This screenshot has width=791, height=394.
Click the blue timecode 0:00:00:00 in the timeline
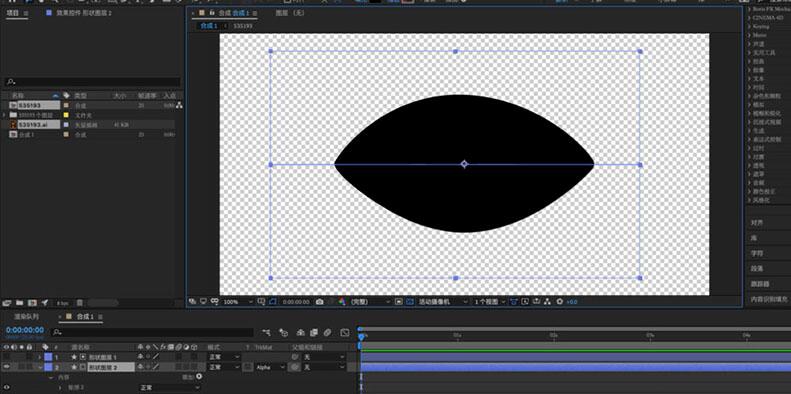click(25, 330)
